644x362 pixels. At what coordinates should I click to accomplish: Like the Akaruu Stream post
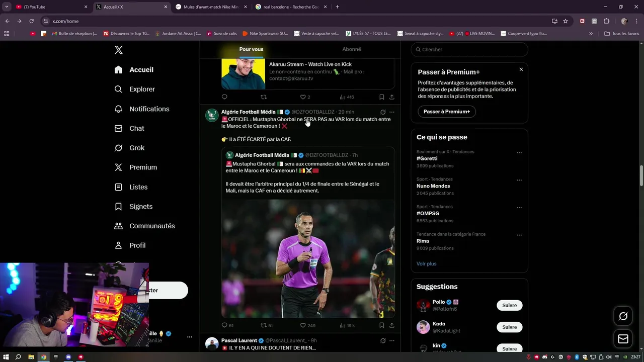(x=305, y=97)
